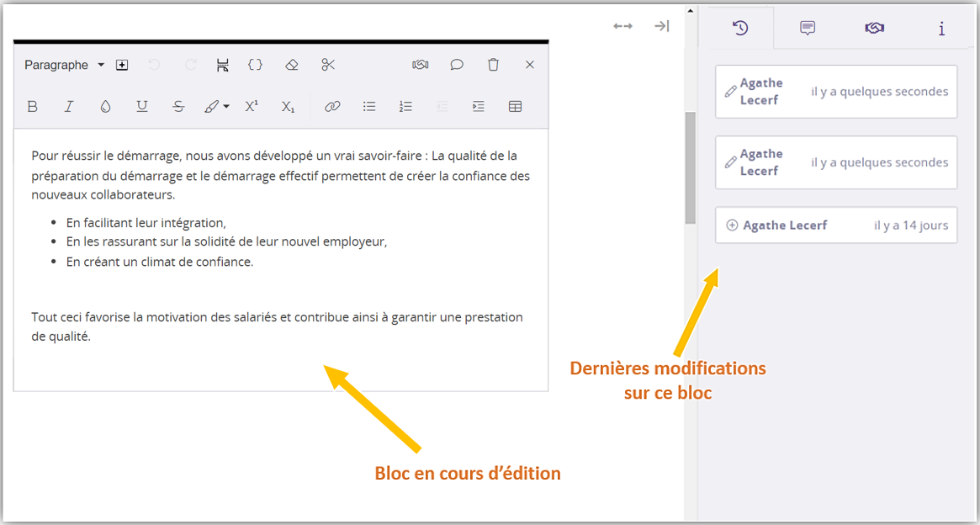This screenshot has width=980, height=525.
Task: Open the Paragraphe style dropdown
Action: click(x=64, y=65)
